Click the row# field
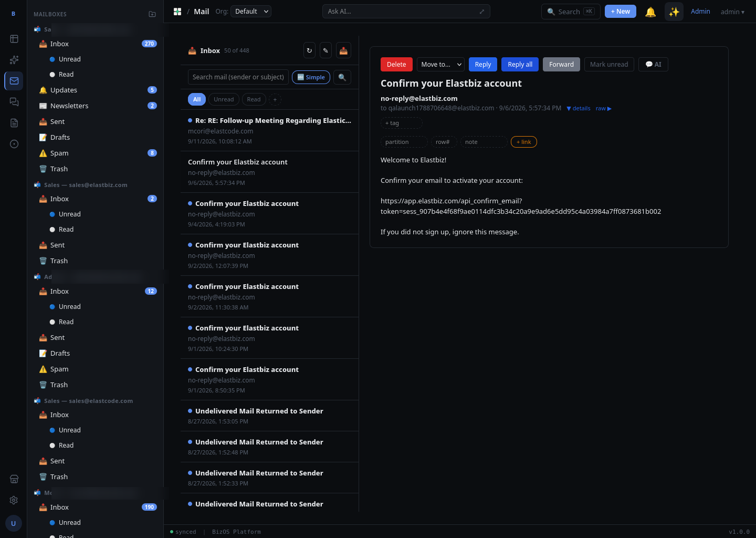Screen dimensions: 756x538 point(444,142)
